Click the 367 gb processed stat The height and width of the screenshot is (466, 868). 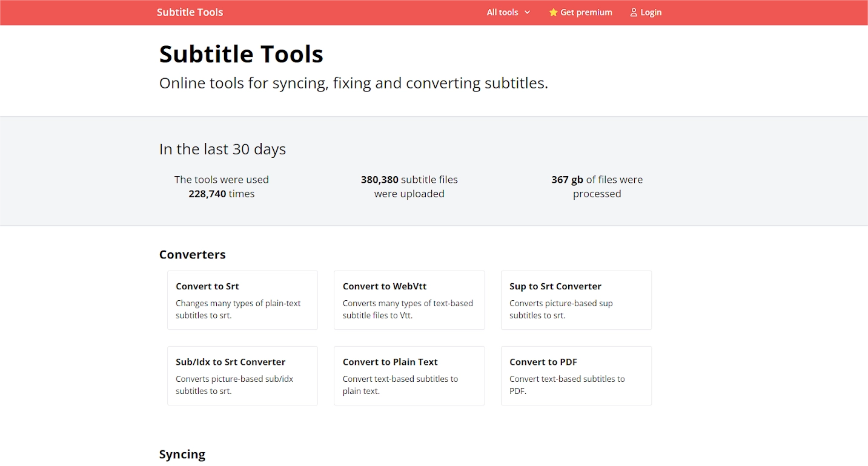coord(597,186)
